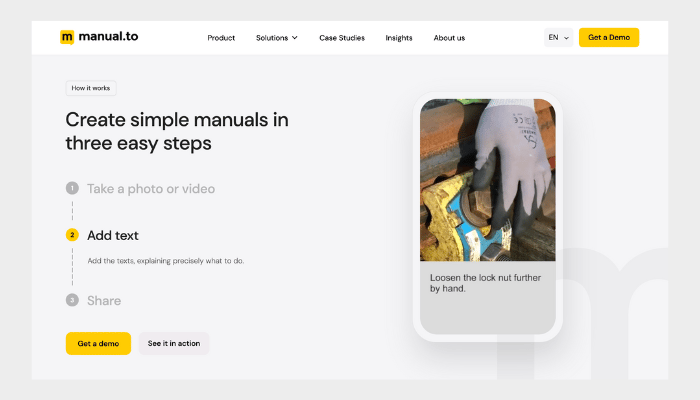This screenshot has height=400, width=700.
Task: Click the Get a Demo header button
Action: (609, 38)
